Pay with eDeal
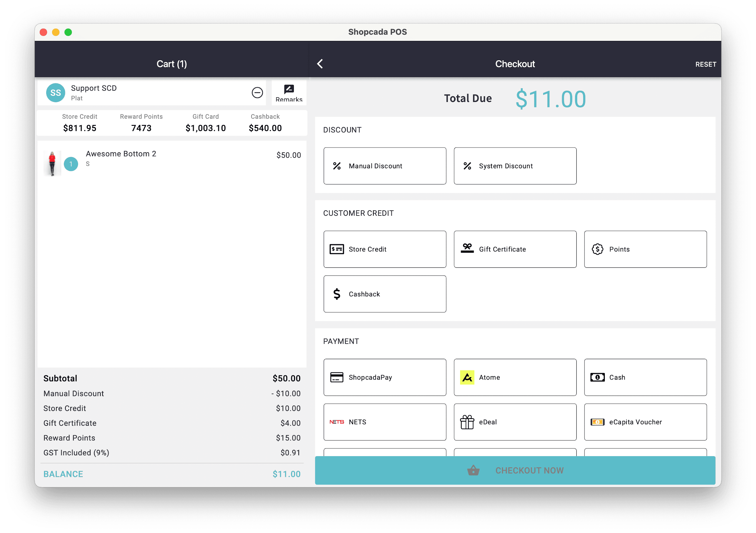This screenshot has width=756, height=533. [515, 422]
